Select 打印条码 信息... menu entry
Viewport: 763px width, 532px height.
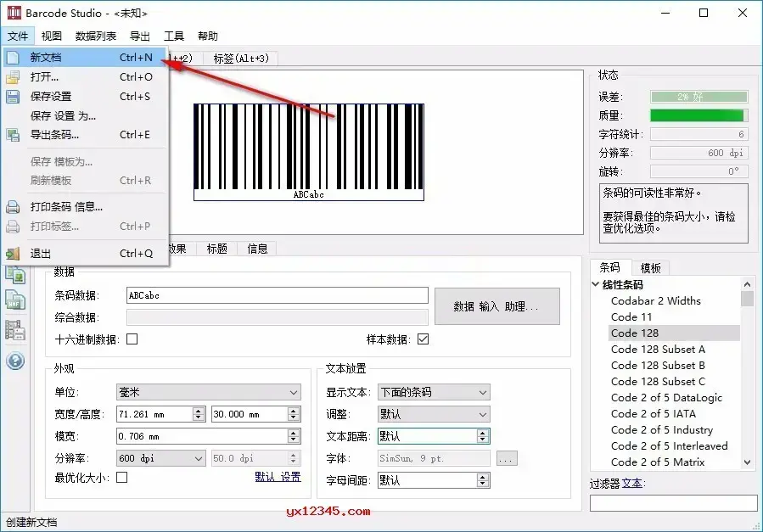pos(86,207)
